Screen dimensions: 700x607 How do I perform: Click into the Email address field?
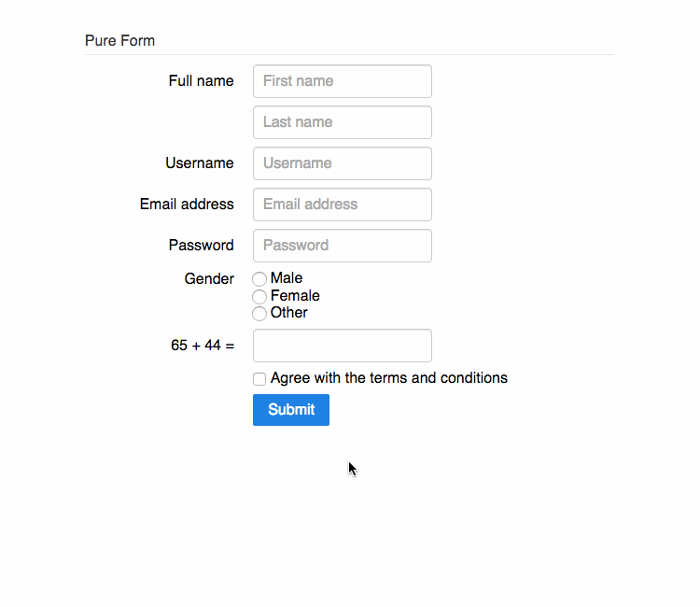[x=342, y=205]
